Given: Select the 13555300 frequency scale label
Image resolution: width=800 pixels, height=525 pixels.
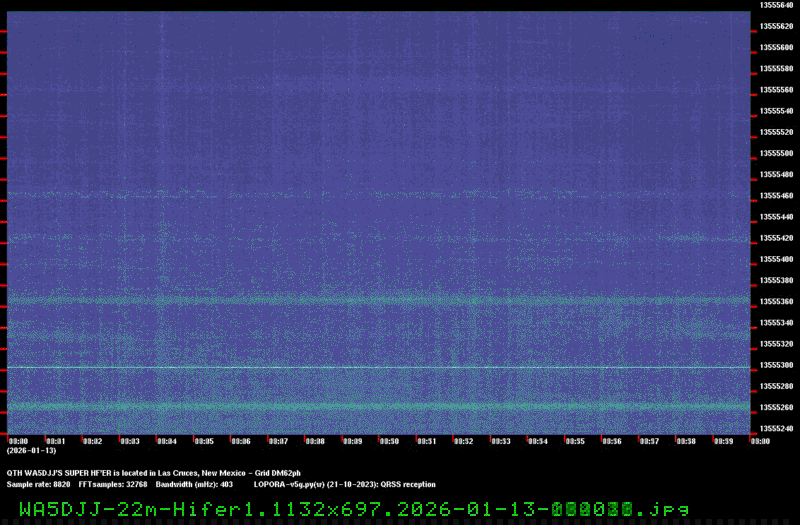Looking at the screenshot, I should point(776,365).
